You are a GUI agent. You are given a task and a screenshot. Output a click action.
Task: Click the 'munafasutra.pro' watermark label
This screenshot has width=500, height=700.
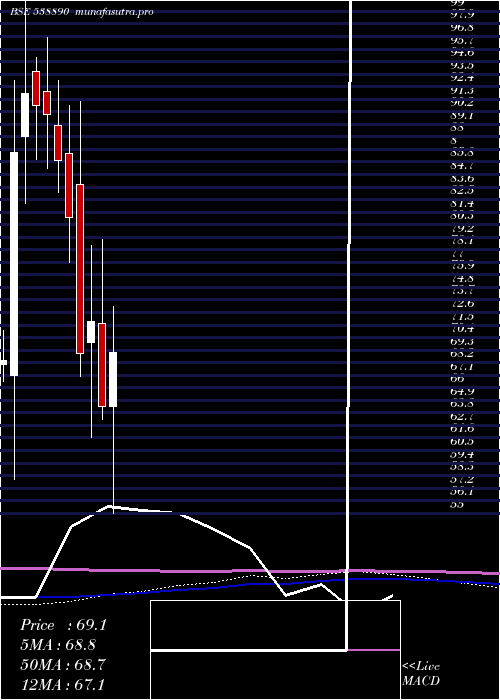(x=115, y=12)
